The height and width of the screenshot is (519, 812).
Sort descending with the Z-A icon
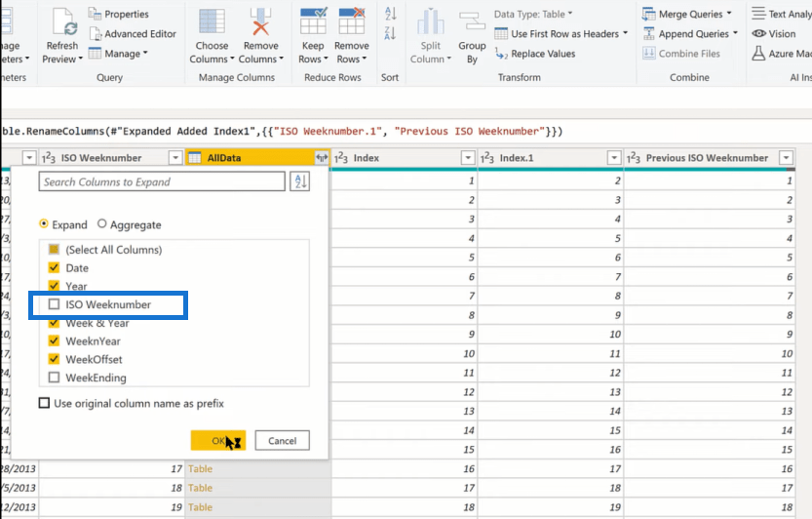tap(391, 34)
